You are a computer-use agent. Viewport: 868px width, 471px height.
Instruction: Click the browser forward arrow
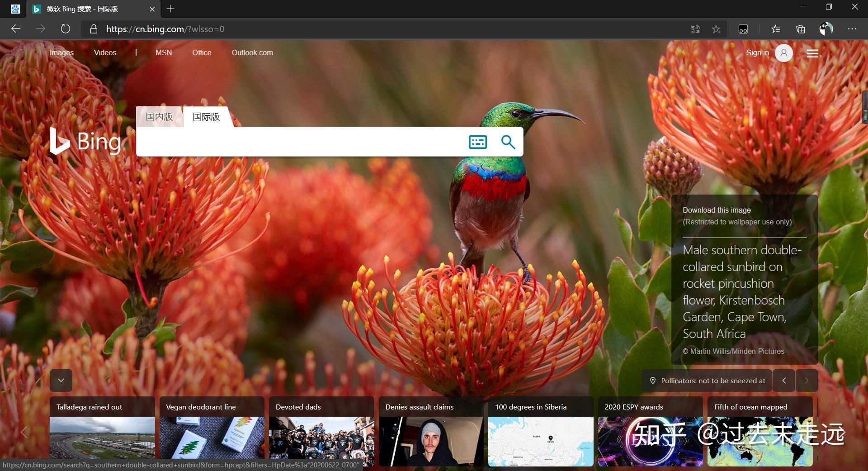[x=41, y=29]
